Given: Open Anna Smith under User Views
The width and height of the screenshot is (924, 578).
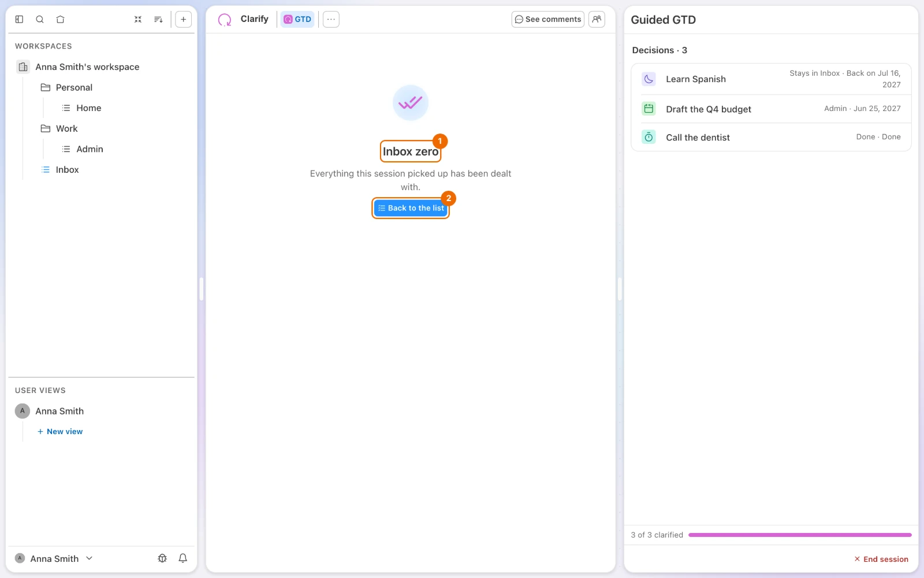Looking at the screenshot, I should pos(59,411).
